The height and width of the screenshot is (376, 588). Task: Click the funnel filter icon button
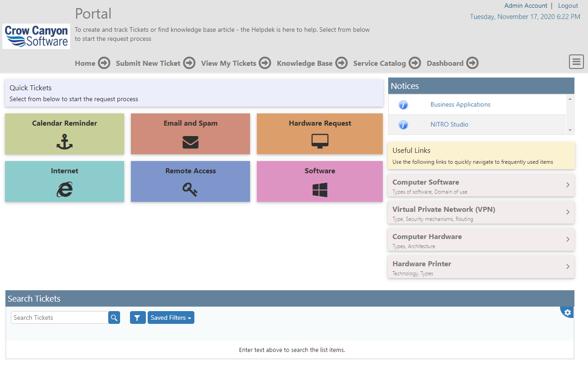(x=138, y=317)
